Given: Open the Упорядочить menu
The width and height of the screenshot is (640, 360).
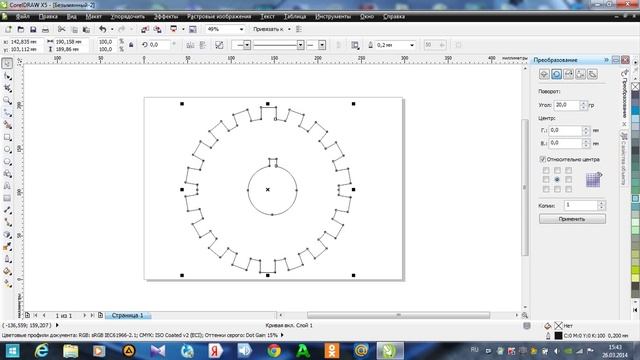Looking at the screenshot, I should coord(128,17).
